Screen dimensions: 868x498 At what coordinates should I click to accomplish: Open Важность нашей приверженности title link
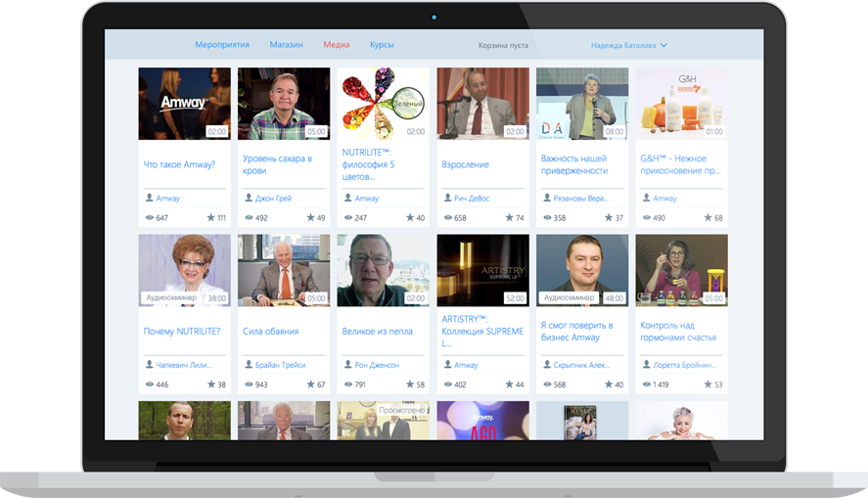574,165
